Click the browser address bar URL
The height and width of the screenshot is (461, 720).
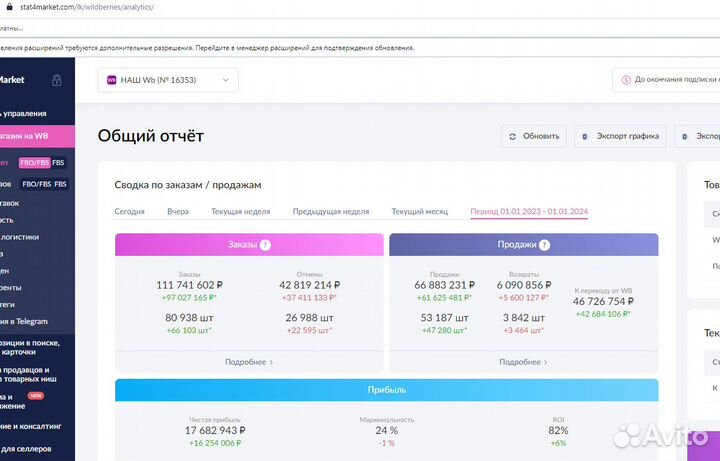(x=90, y=7)
